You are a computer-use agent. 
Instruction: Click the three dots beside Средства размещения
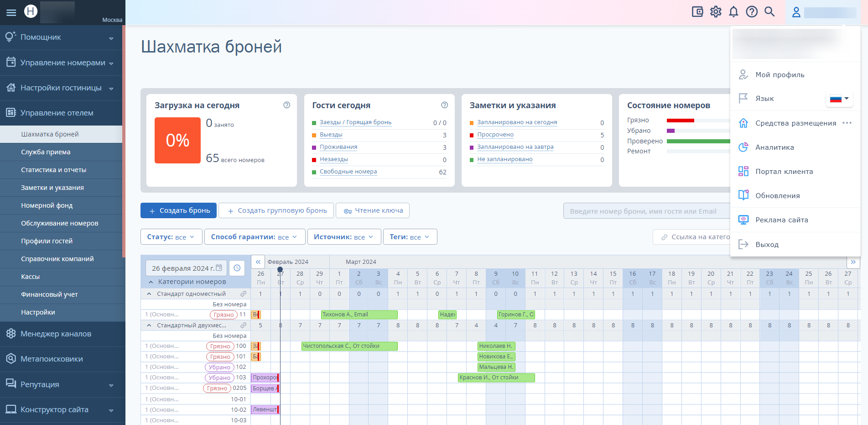(847, 123)
